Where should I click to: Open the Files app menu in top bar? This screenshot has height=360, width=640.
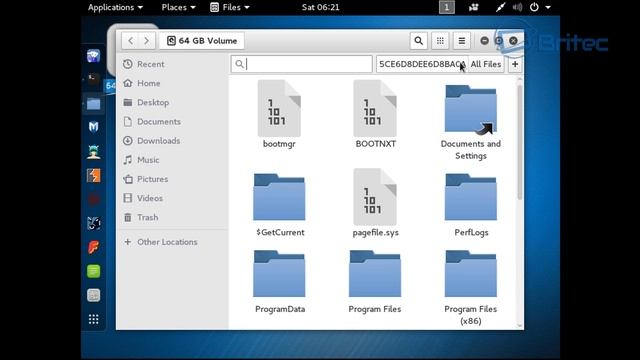[230, 7]
